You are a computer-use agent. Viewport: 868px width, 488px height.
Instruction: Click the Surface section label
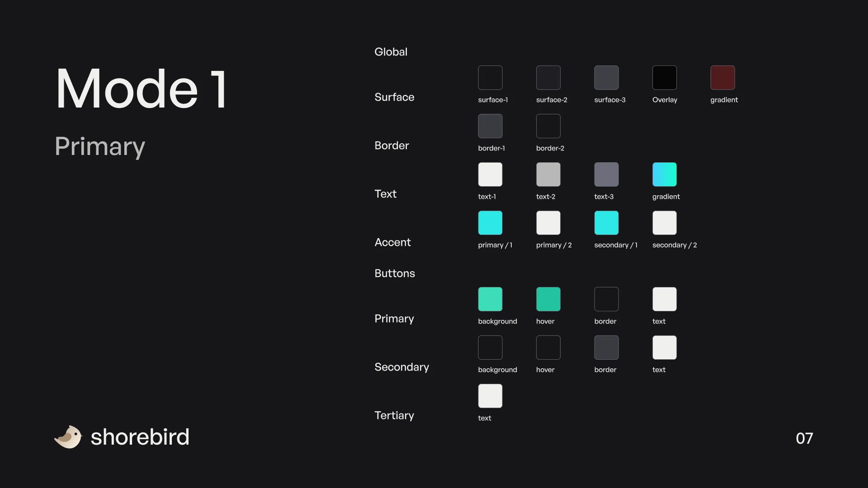coord(394,97)
